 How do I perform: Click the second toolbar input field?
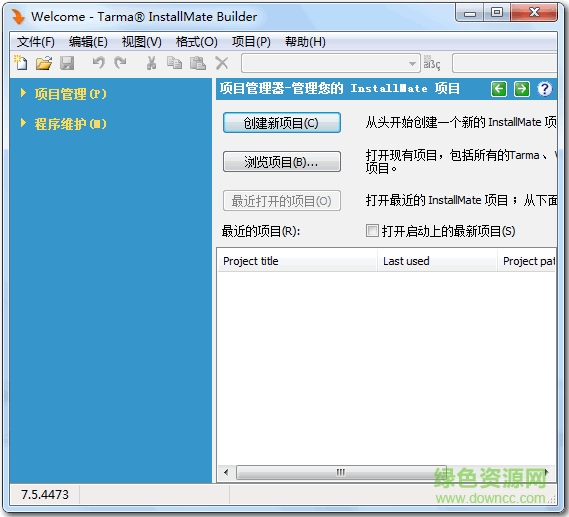pyautogui.click(x=505, y=63)
